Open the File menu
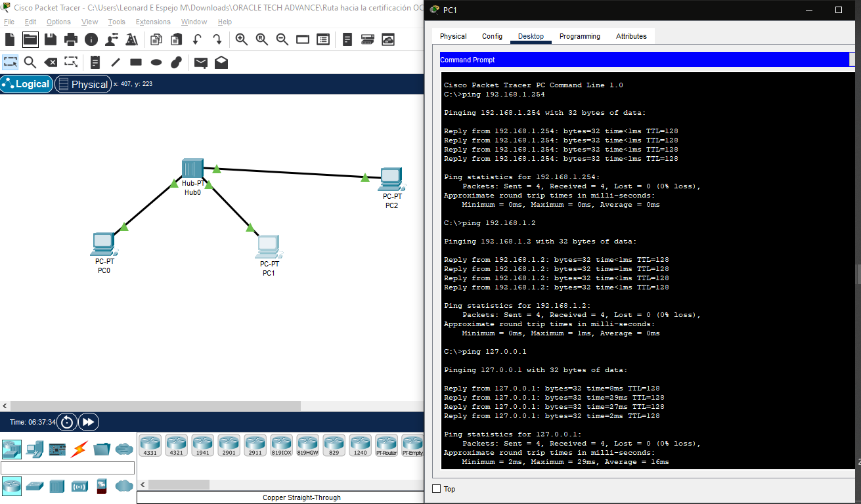 pos(9,22)
